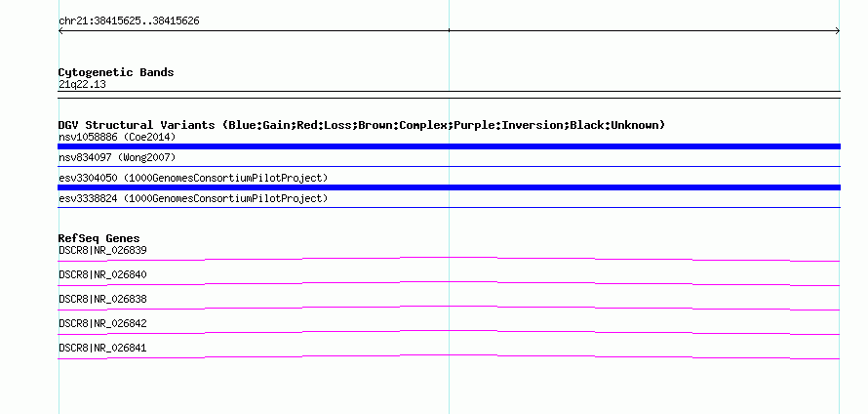Click the magenta gene line for NR_026841
This screenshot has width=868, height=414.
click(x=449, y=355)
